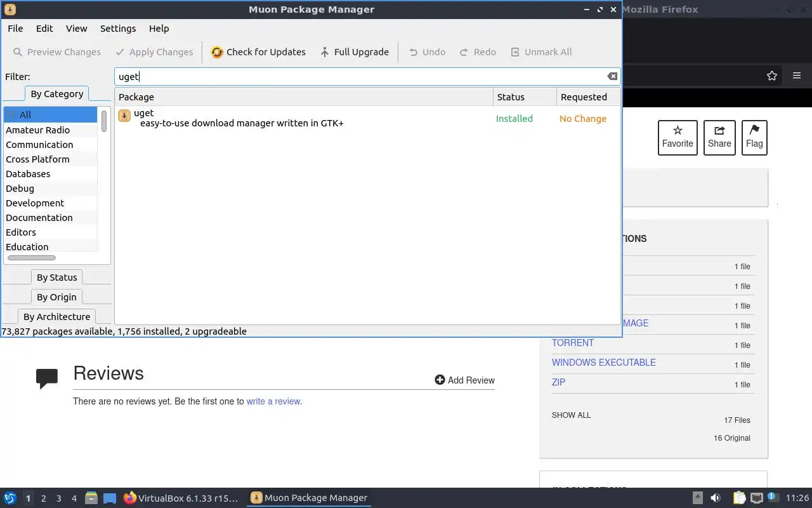The width and height of the screenshot is (812, 508).
Task: Click the volume icon in system tray
Action: click(x=716, y=498)
